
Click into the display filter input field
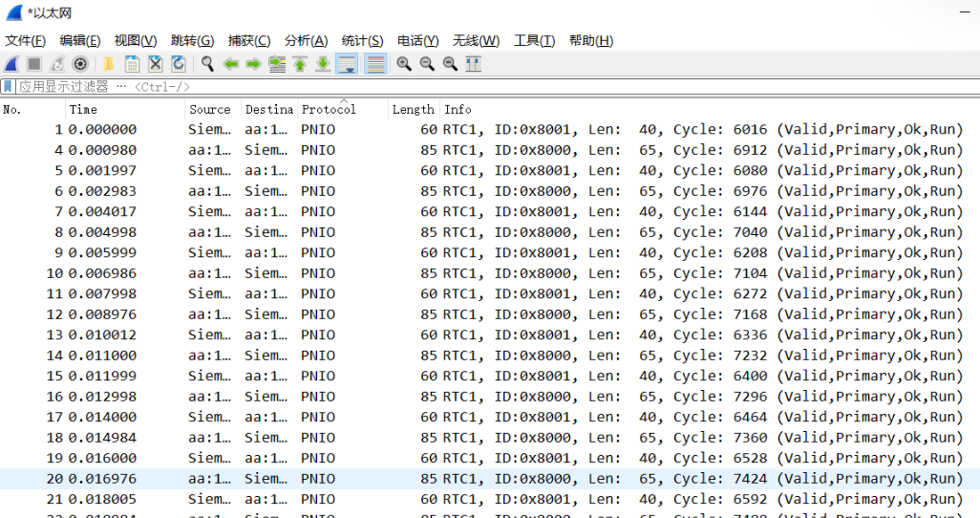pyautogui.click(x=478, y=86)
